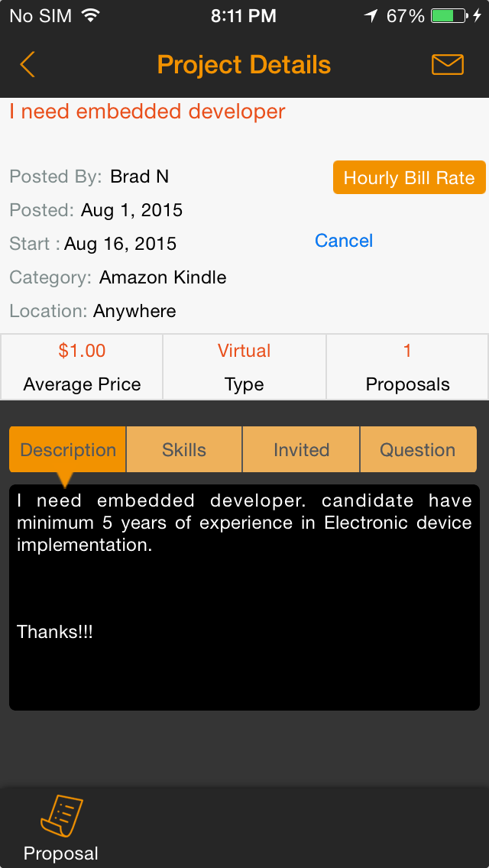
Task: Switch to the Skills tab
Action: pos(183,449)
